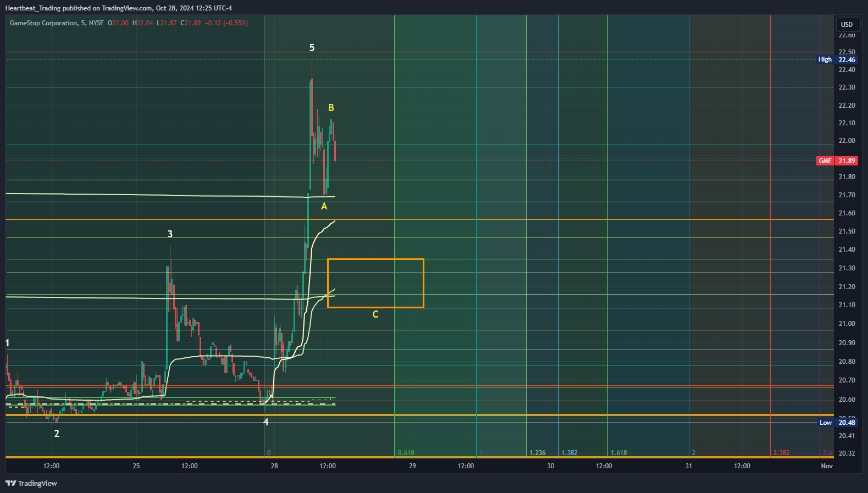Screen dimensions: 868x493
Task: Click the 21.00 price axis value
Action: pos(847,324)
